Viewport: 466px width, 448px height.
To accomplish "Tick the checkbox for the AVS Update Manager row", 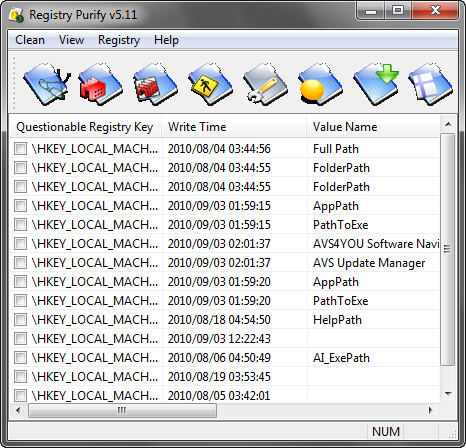I will (20, 262).
